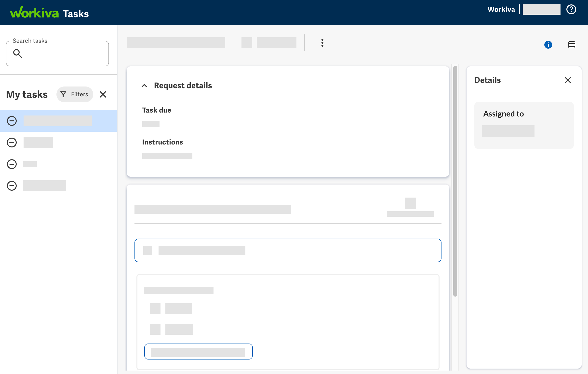Click the Workiva Tasks logo
Viewport: 588px width, 374px height.
click(49, 13)
